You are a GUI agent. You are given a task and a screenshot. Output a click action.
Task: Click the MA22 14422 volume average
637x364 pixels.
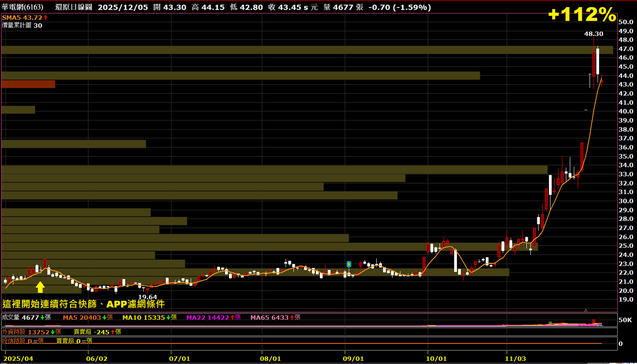click(x=213, y=317)
